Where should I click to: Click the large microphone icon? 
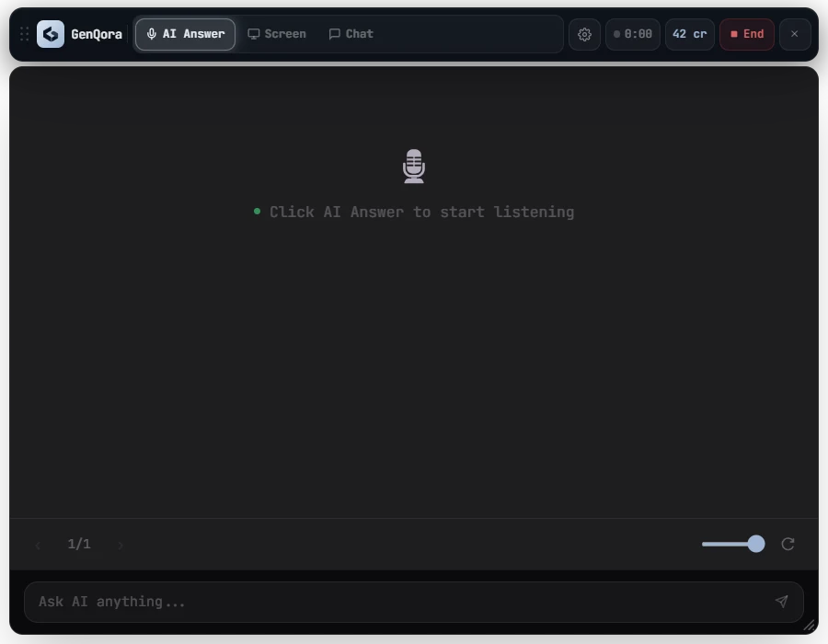coord(414,167)
